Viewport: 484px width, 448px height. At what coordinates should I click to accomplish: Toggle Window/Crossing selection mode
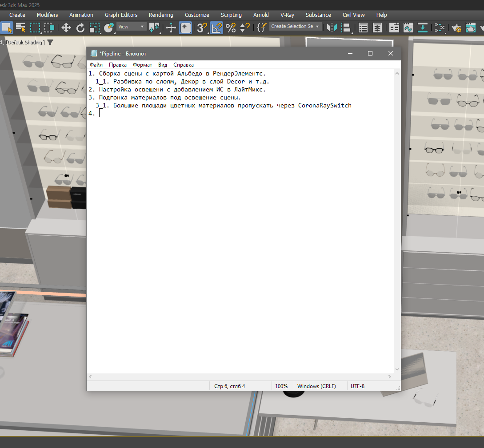49,28
